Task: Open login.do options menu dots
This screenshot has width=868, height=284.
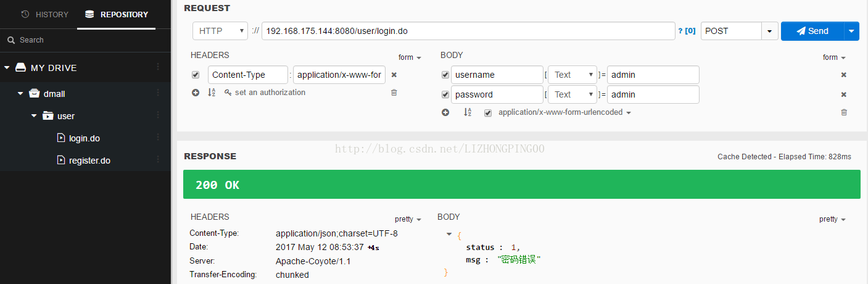Action: (158, 138)
